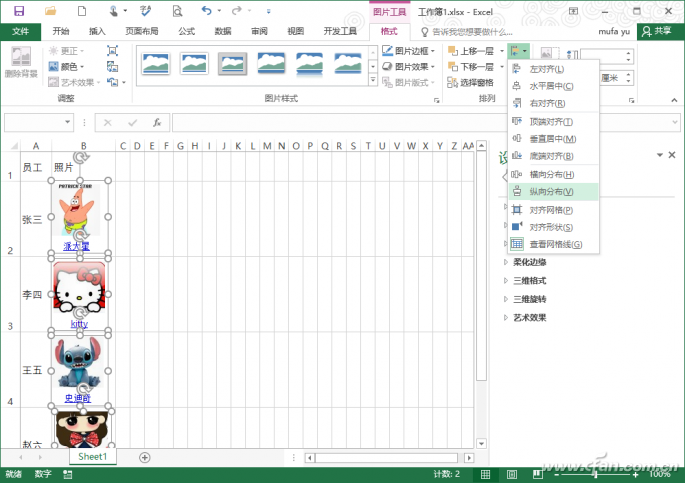Open the Color dropdown in Adjust group
The image size is (685, 483).
pos(66,67)
